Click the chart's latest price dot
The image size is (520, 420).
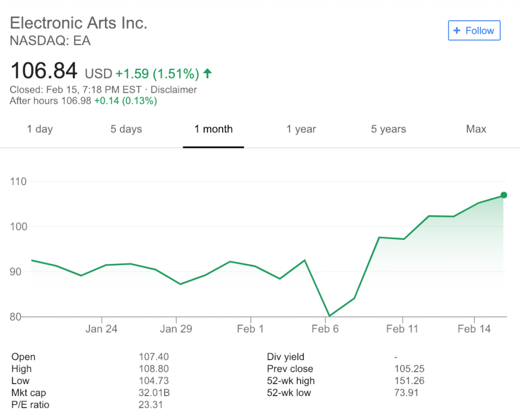(503, 195)
